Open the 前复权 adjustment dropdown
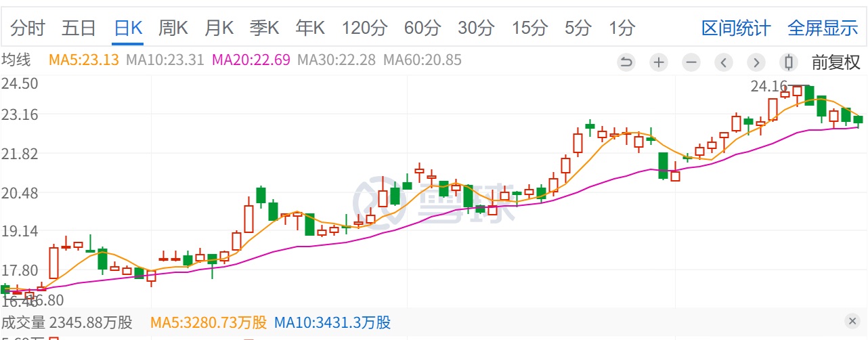 [x=836, y=62]
